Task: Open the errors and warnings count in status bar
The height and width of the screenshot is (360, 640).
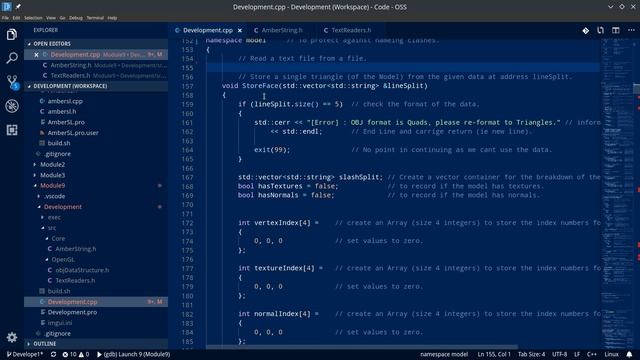Action: point(76,354)
